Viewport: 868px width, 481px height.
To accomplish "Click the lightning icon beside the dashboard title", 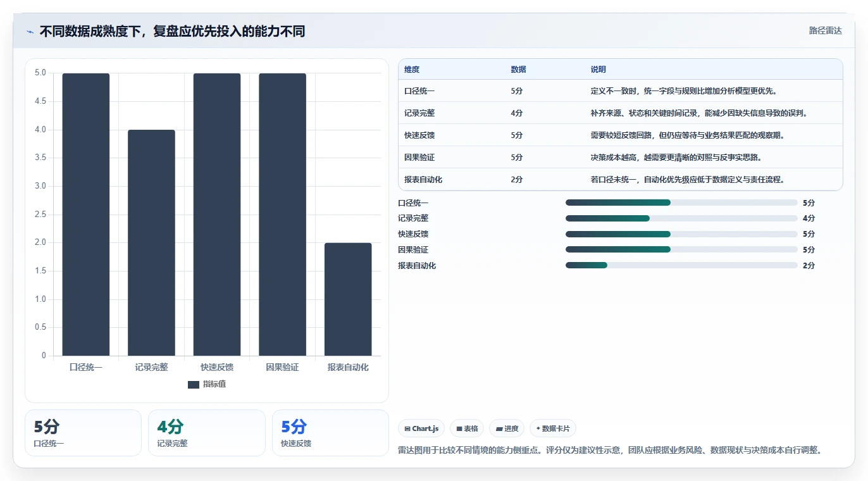I will pos(30,32).
